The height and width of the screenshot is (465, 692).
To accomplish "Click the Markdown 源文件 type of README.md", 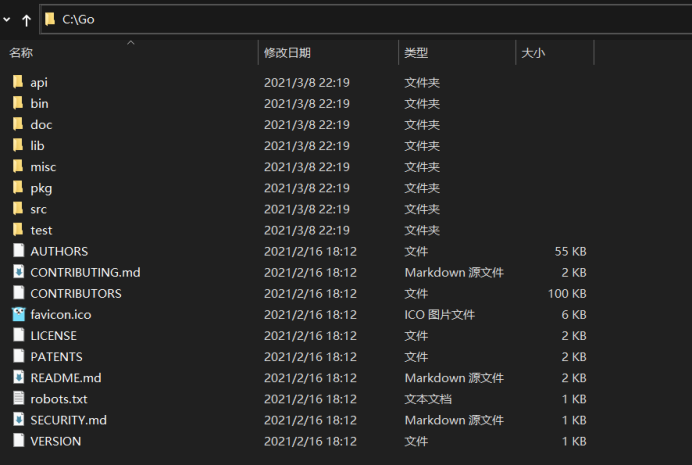I will click(454, 378).
